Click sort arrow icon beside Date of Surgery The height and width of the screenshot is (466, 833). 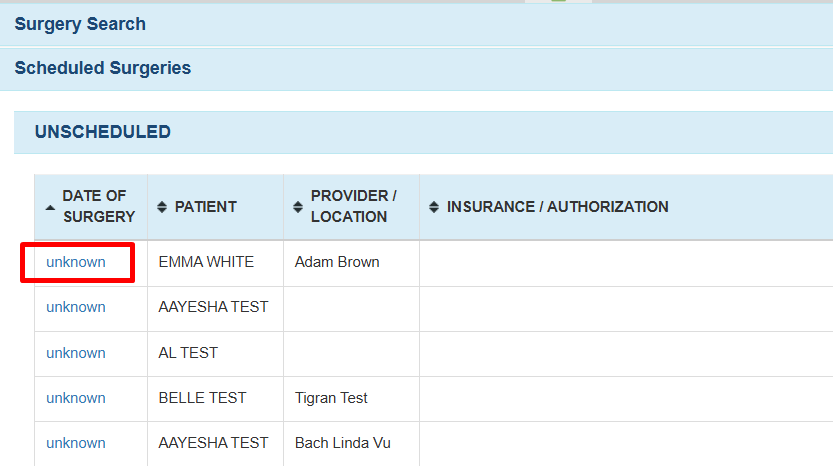click(50, 207)
